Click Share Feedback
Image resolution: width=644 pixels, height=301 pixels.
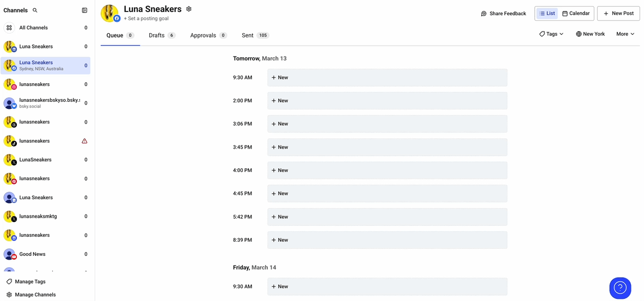pyautogui.click(x=504, y=14)
